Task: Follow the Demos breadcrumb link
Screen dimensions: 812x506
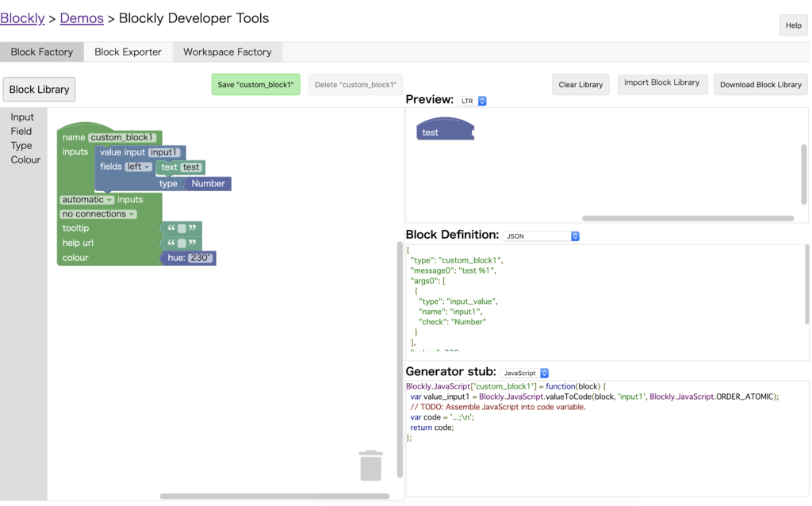Action: point(82,18)
